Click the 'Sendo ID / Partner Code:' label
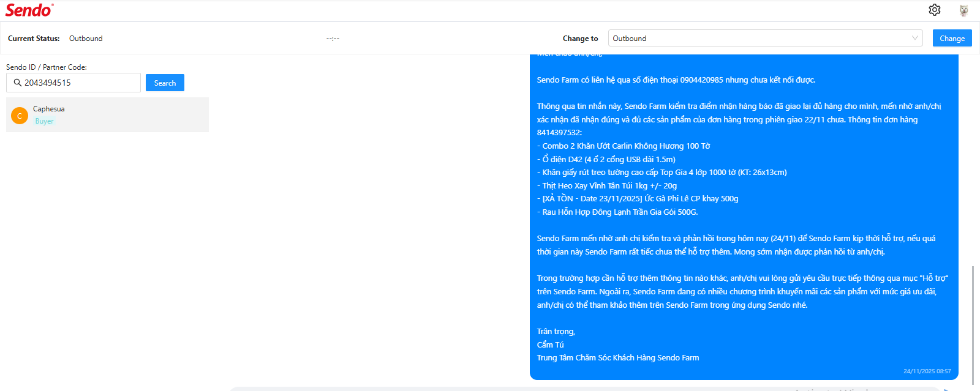This screenshot has width=980, height=391. click(x=47, y=67)
